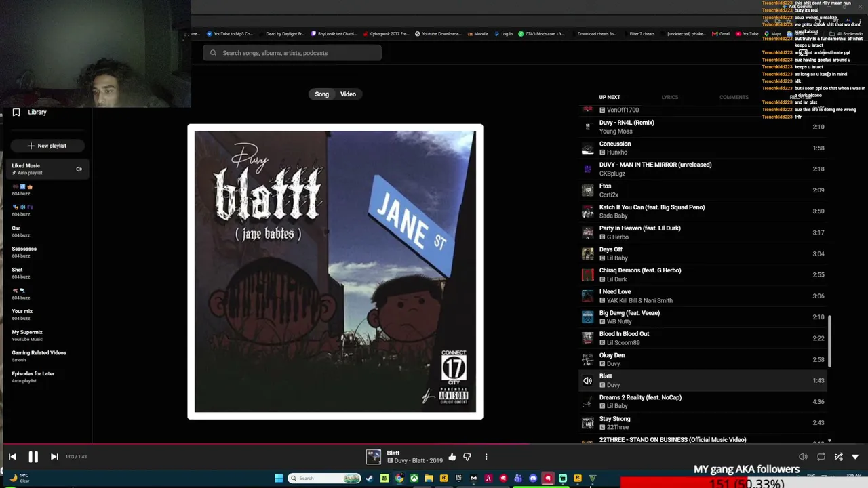Play Okay Den by Duvy
The height and width of the screenshot is (488, 868).
(x=703, y=359)
